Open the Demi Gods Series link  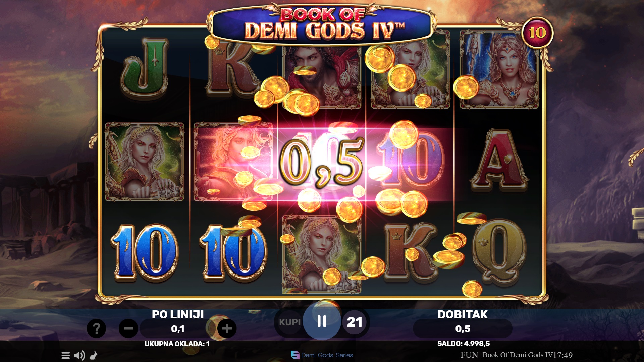(x=322, y=355)
